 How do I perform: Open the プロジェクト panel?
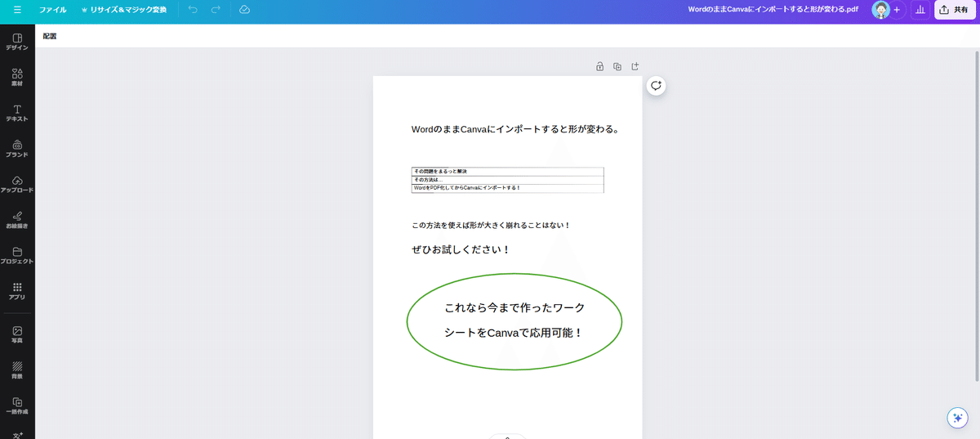pyautogui.click(x=17, y=255)
